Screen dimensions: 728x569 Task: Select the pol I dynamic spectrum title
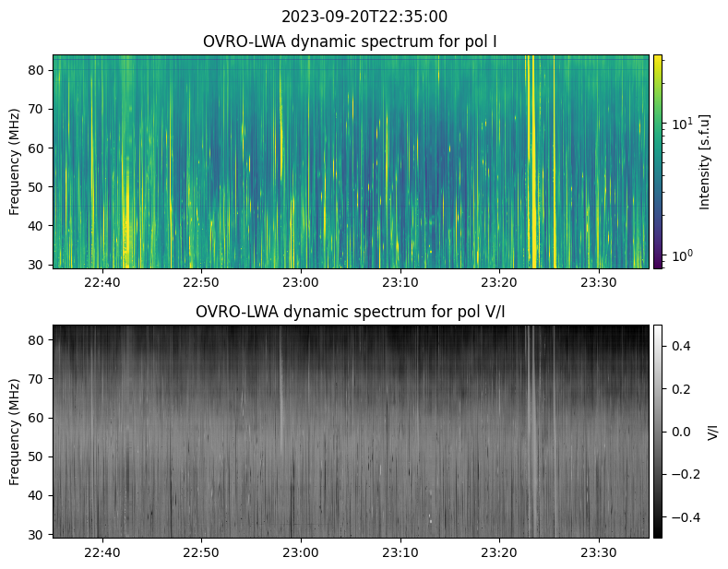click(350, 42)
